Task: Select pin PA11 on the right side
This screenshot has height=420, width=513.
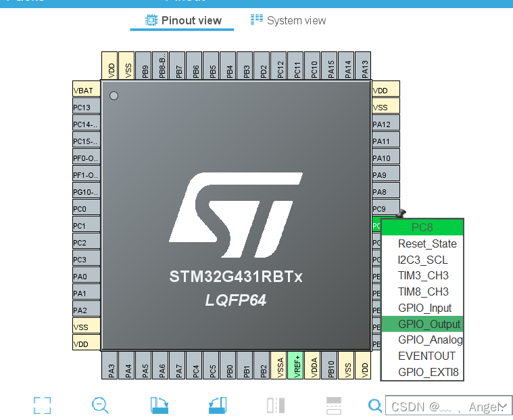Action: (386, 139)
